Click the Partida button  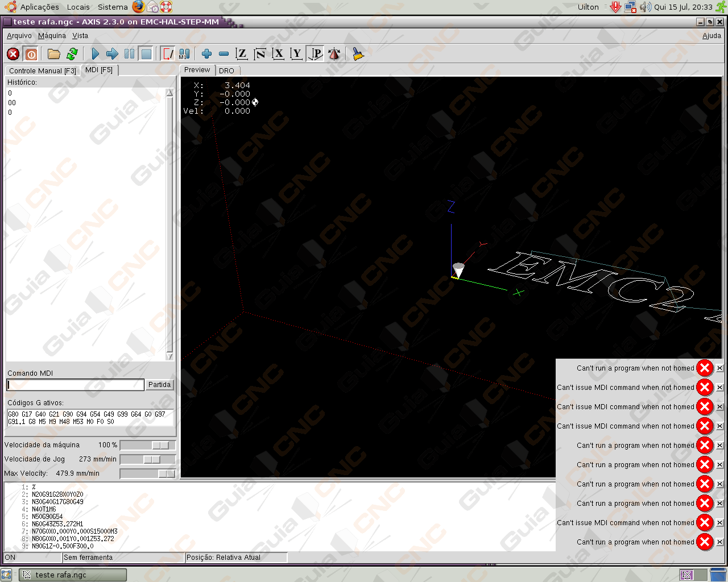tap(159, 385)
